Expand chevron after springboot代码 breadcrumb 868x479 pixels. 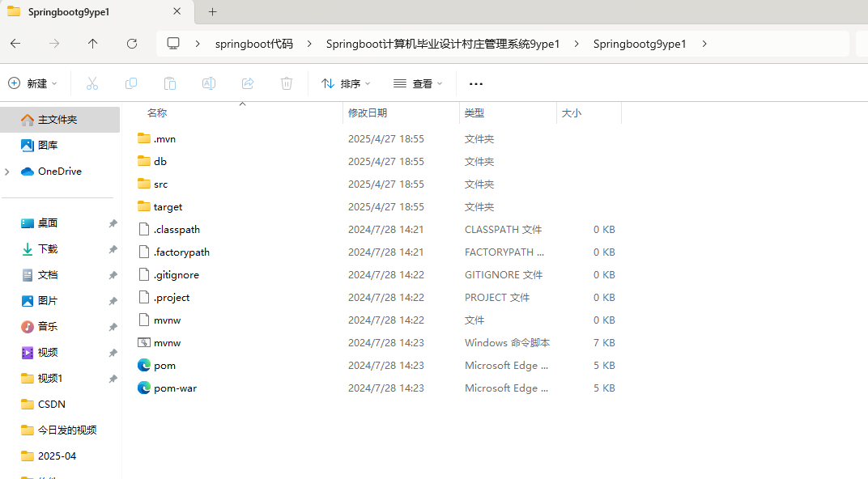(308, 44)
